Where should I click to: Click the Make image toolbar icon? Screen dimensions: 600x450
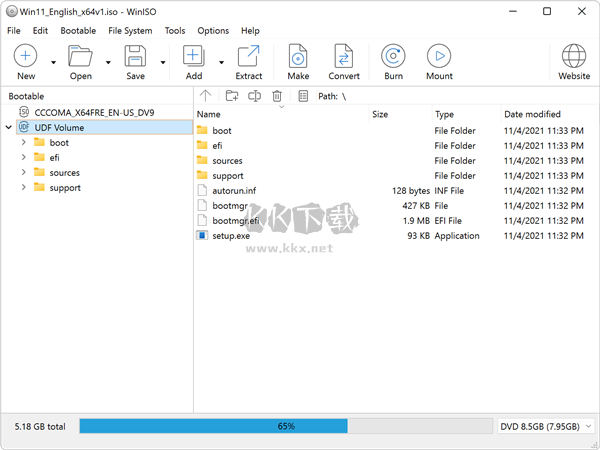(298, 56)
